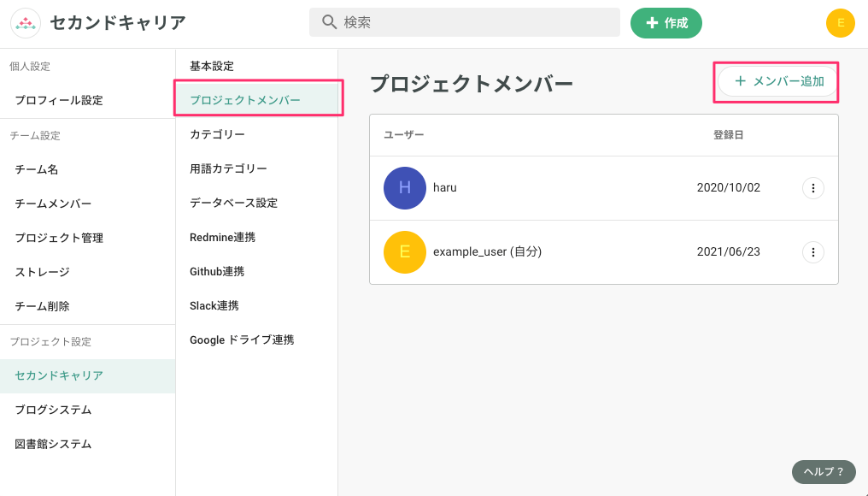Click the plus icon inside メンバー追加
868x496 pixels.
point(741,81)
